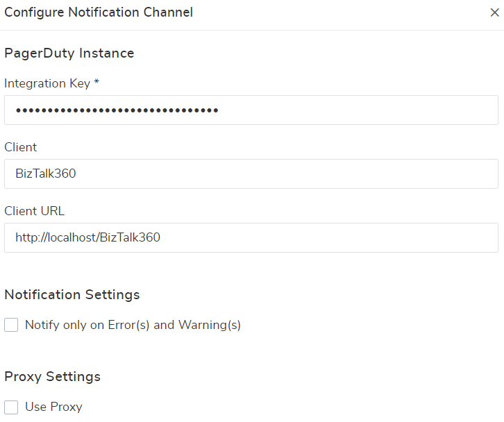Click the PagerDuty Instance section heading

click(x=69, y=53)
